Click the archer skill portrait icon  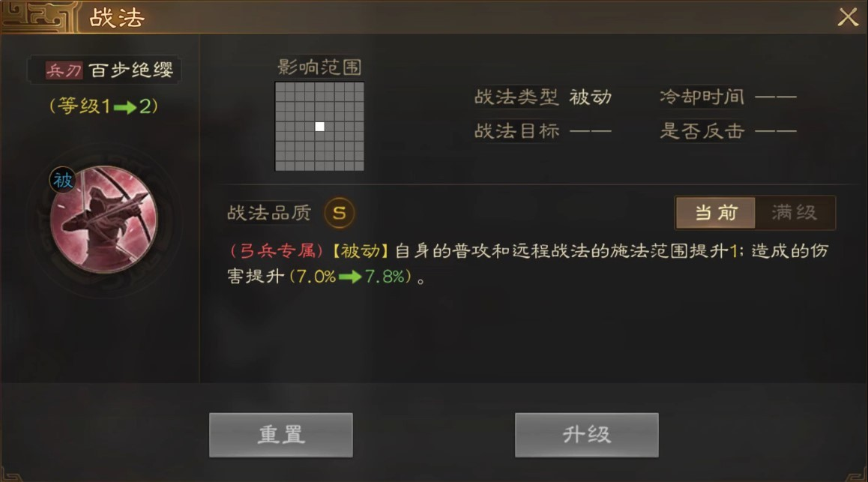click(104, 220)
